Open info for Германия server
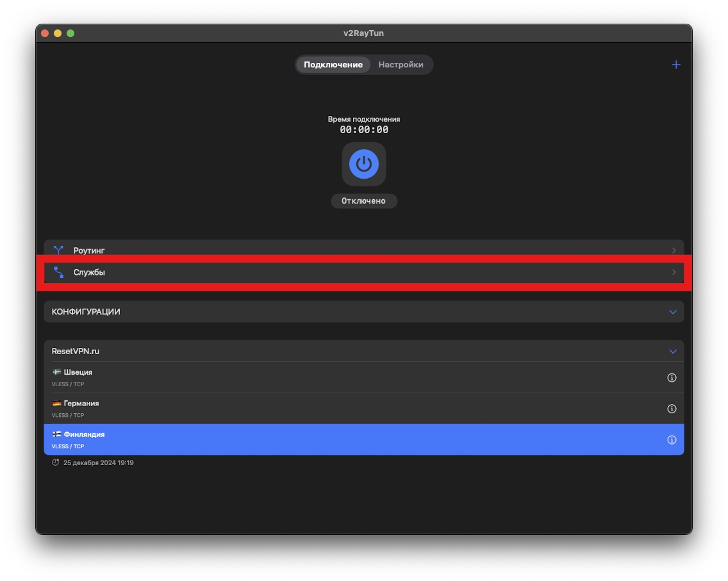This screenshot has height=581, width=728. coord(672,409)
